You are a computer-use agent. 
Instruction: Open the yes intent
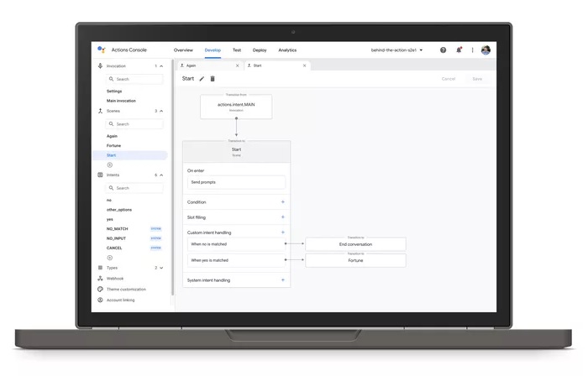click(x=109, y=219)
